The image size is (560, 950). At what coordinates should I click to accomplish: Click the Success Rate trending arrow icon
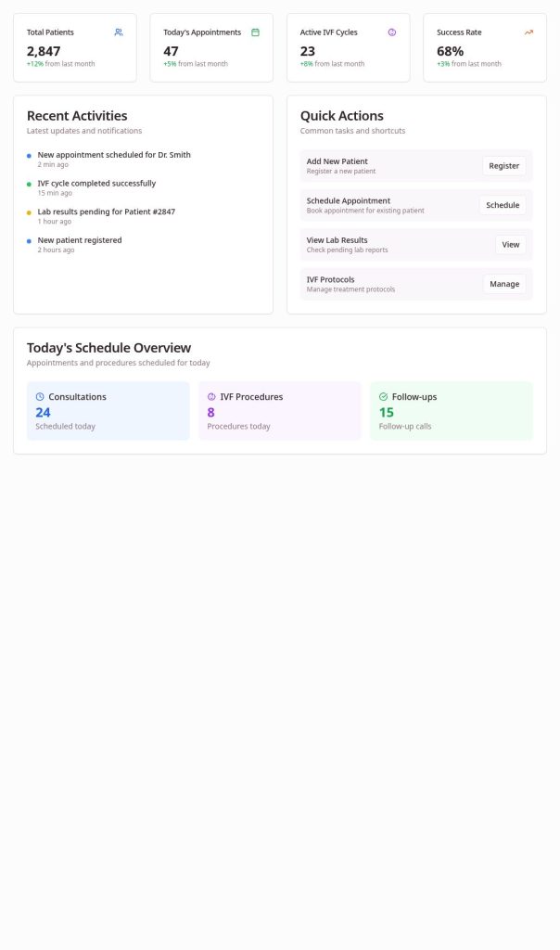pyautogui.click(x=528, y=32)
